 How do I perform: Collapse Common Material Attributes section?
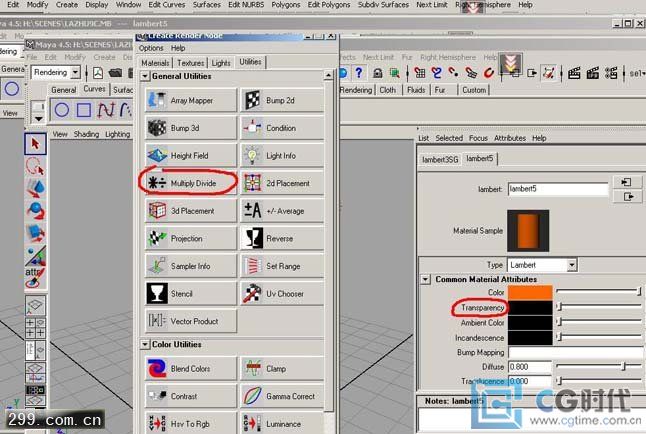425,279
